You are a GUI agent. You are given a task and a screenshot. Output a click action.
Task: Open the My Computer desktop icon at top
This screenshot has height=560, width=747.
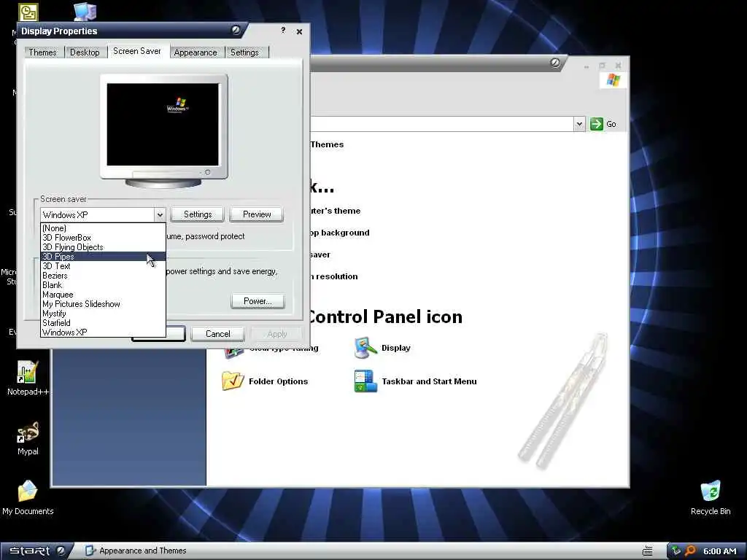(x=85, y=12)
